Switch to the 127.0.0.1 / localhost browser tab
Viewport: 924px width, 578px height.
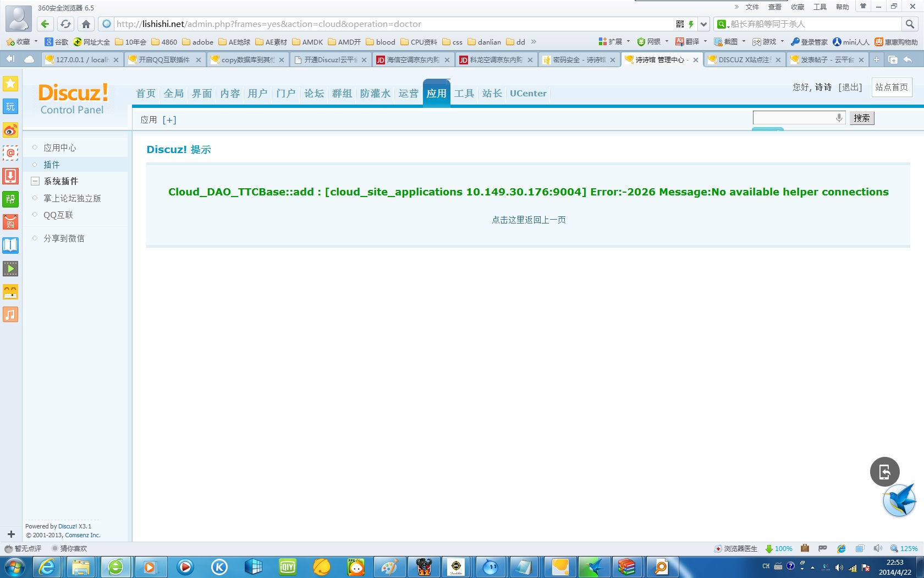pyautogui.click(x=82, y=59)
